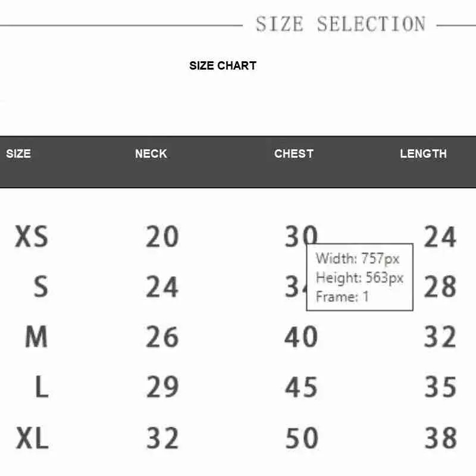Click the neck value 20 for XS
This screenshot has width=476, height=476.
pyautogui.click(x=162, y=236)
